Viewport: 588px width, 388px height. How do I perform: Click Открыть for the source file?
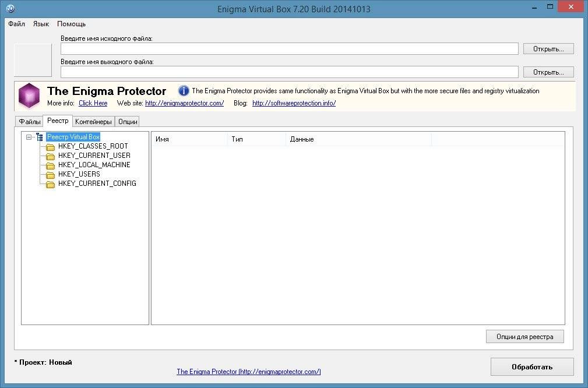(548, 49)
